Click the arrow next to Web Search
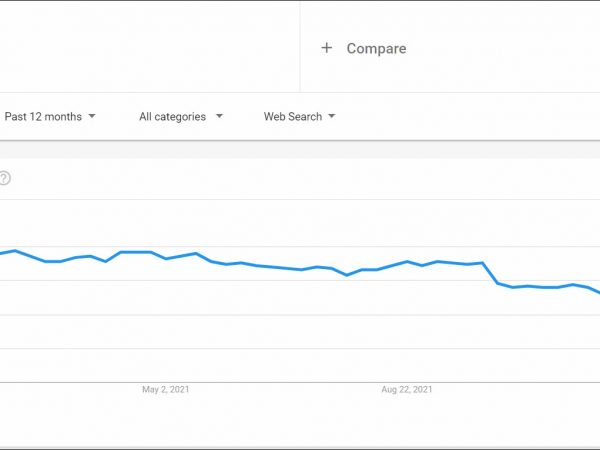The width and height of the screenshot is (600, 450). pos(332,117)
